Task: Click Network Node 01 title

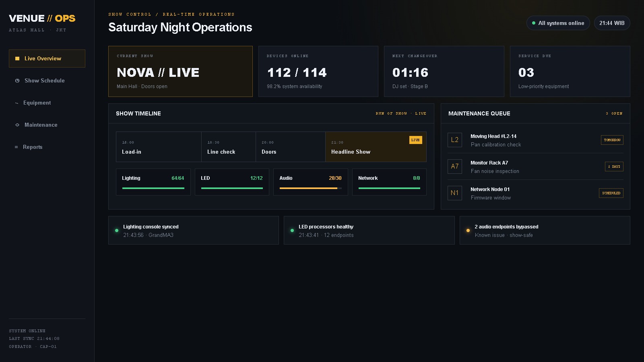Action: point(490,189)
